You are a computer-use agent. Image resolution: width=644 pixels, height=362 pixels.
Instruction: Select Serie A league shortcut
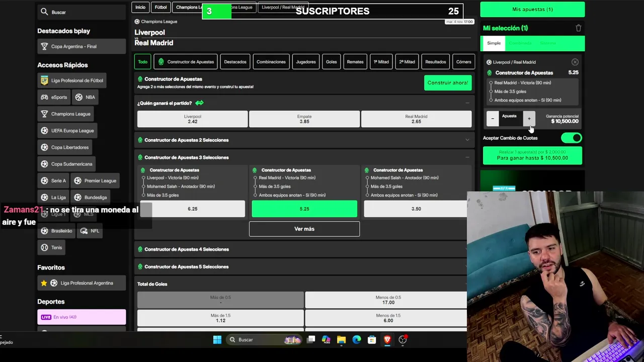coord(53,180)
